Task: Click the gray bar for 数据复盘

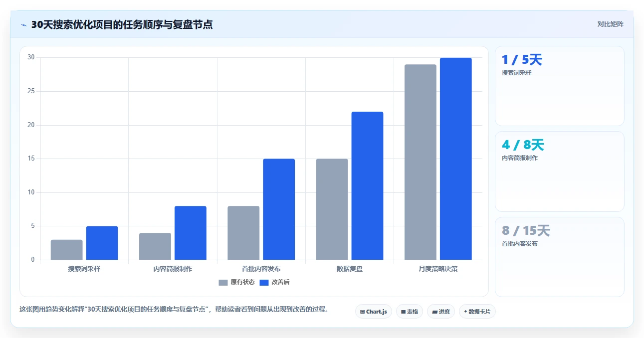Action: click(x=332, y=209)
